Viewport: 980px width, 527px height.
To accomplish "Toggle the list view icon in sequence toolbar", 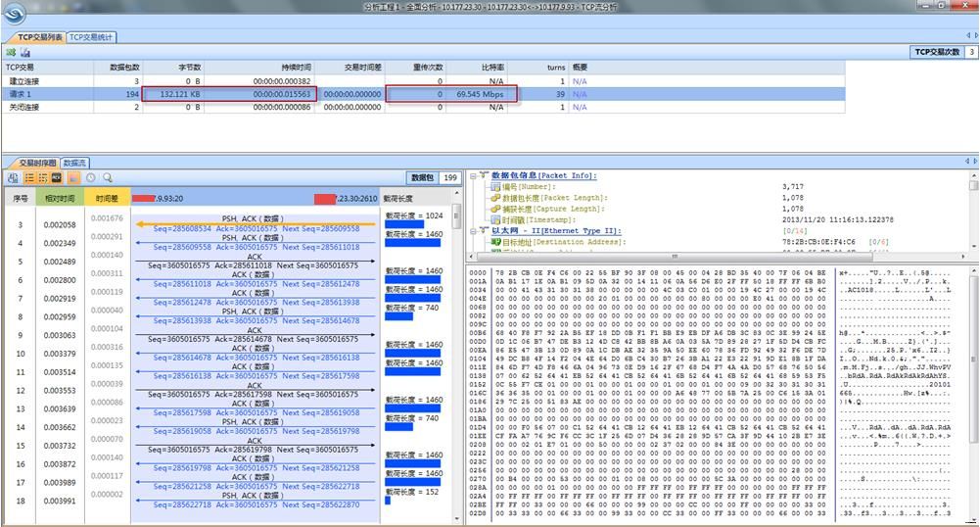I will 28,178.
